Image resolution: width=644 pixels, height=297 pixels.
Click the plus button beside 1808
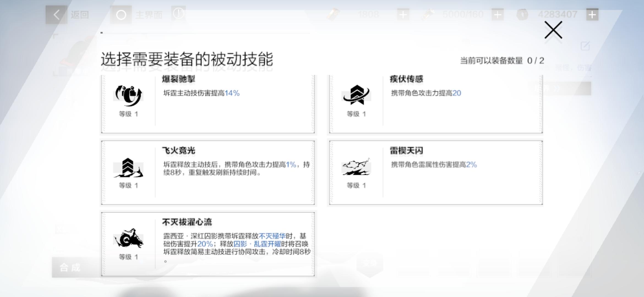point(403,15)
